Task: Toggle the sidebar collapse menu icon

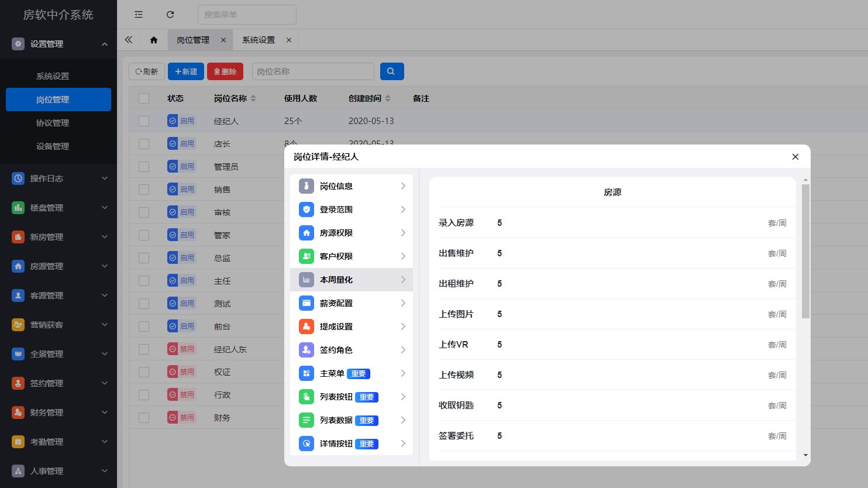Action: [139, 15]
